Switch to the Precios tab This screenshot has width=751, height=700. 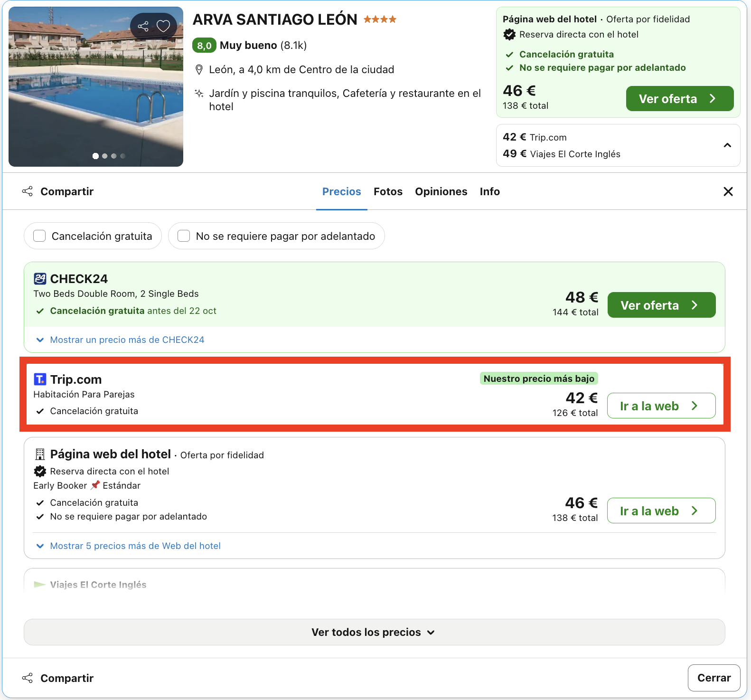342,191
